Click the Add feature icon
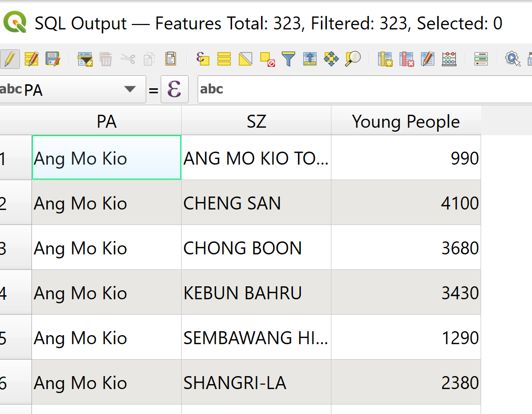532x414 pixels. click(x=85, y=59)
